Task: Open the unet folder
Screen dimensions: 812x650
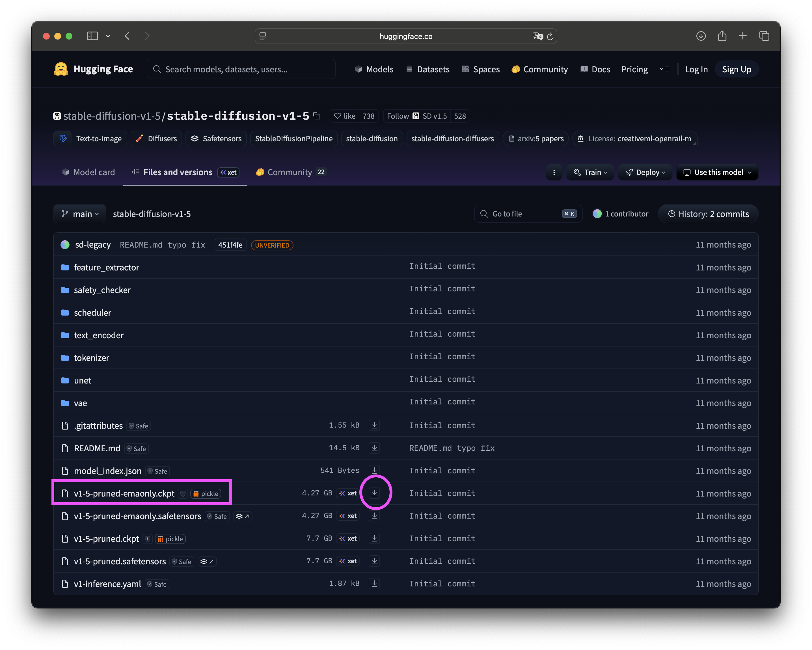Action: [83, 380]
